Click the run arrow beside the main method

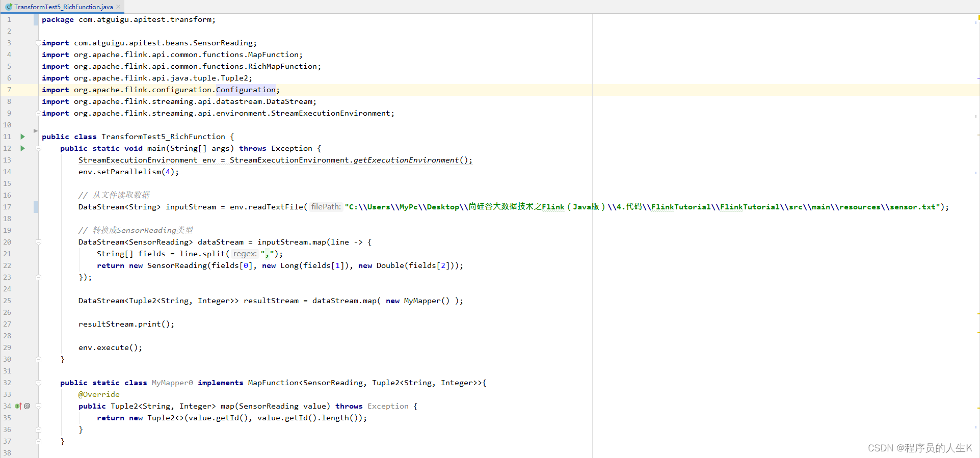[22, 148]
